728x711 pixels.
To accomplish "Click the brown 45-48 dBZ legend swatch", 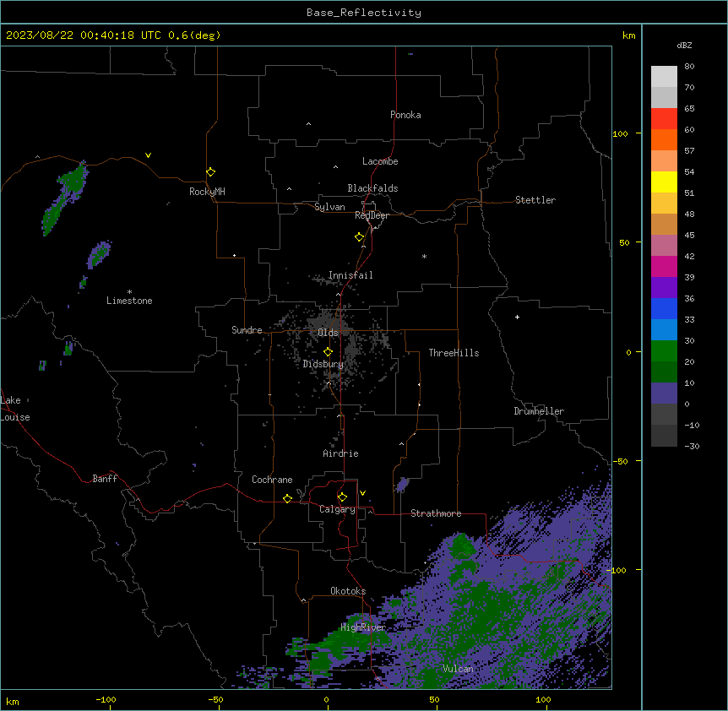I will [664, 224].
